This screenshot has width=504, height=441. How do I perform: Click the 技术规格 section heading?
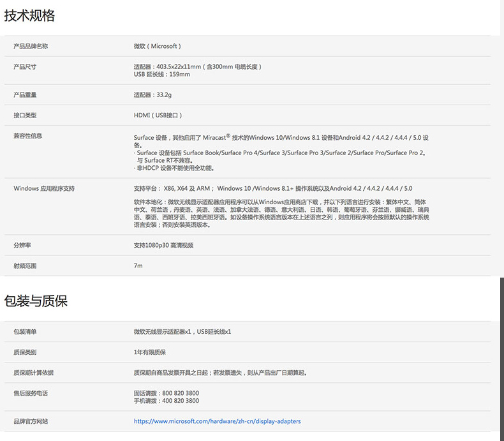[x=30, y=16]
